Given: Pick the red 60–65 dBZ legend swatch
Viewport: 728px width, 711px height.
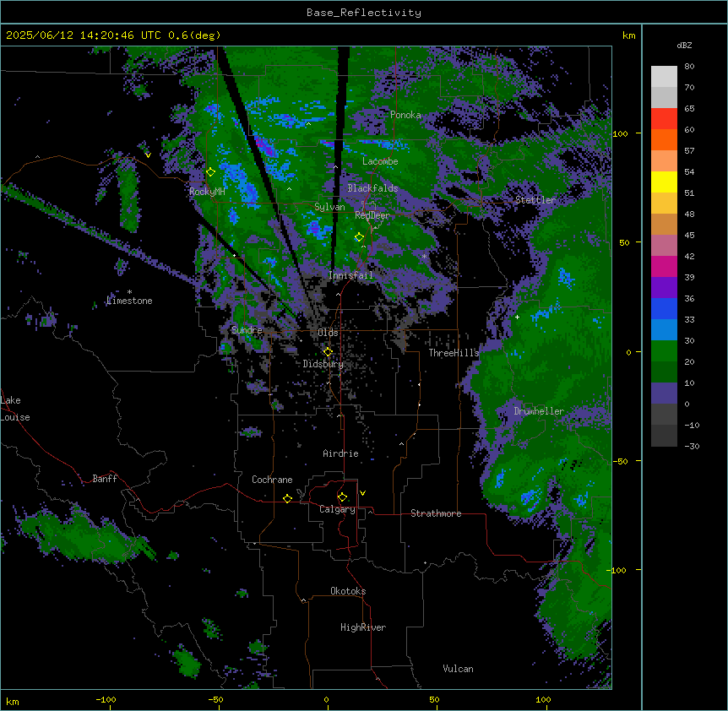Looking at the screenshot, I should click(x=664, y=119).
